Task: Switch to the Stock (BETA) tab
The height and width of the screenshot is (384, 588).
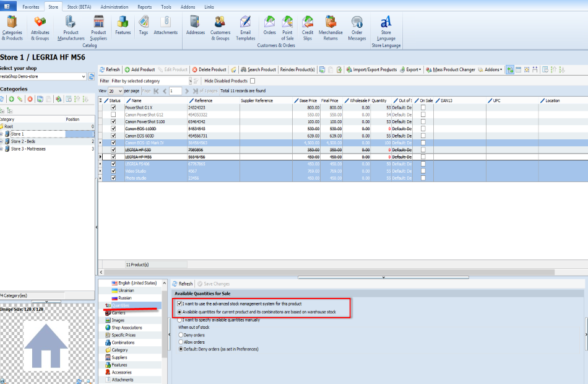Action: pos(79,7)
